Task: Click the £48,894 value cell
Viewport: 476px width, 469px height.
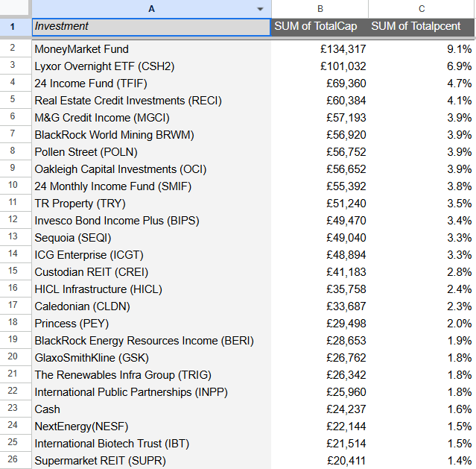Action: [x=320, y=255]
